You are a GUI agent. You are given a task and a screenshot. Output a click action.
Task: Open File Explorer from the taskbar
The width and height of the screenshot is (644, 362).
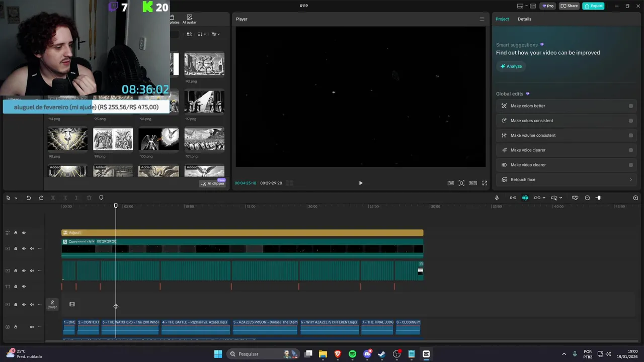[x=323, y=354]
